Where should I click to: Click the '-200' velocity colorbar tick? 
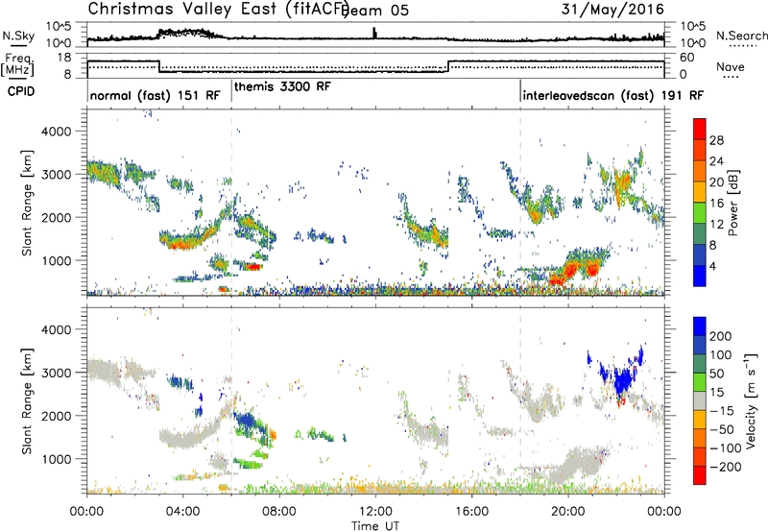pyautogui.click(x=724, y=467)
